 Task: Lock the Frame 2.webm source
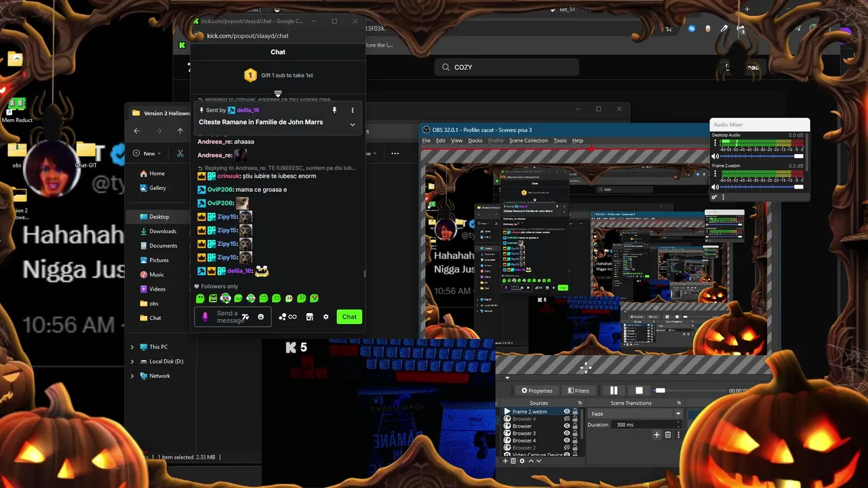tap(575, 411)
